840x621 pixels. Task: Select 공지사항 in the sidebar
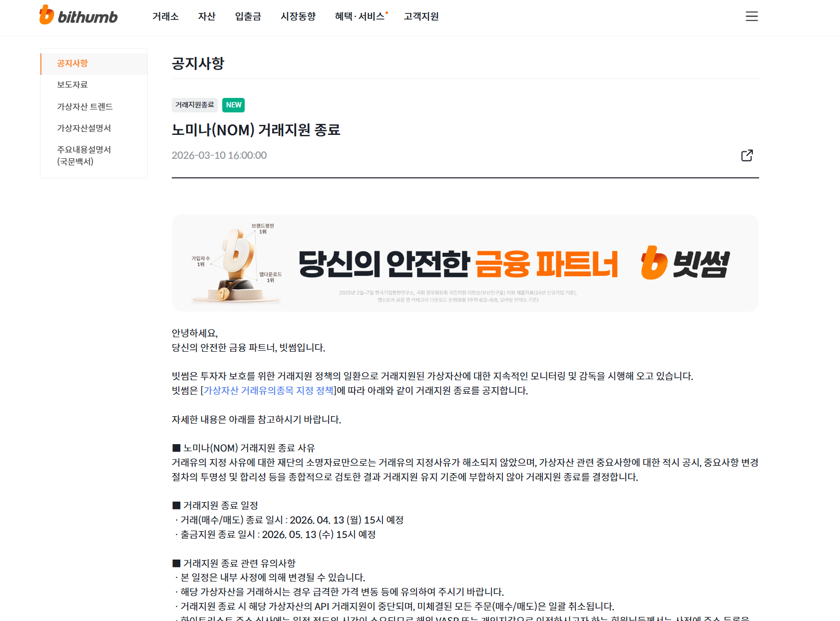94,63
